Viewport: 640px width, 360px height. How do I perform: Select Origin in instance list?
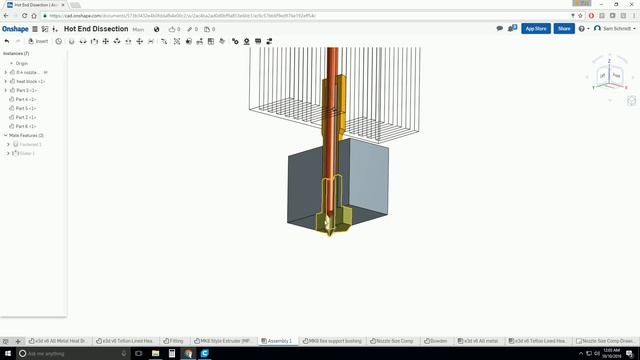(22, 63)
